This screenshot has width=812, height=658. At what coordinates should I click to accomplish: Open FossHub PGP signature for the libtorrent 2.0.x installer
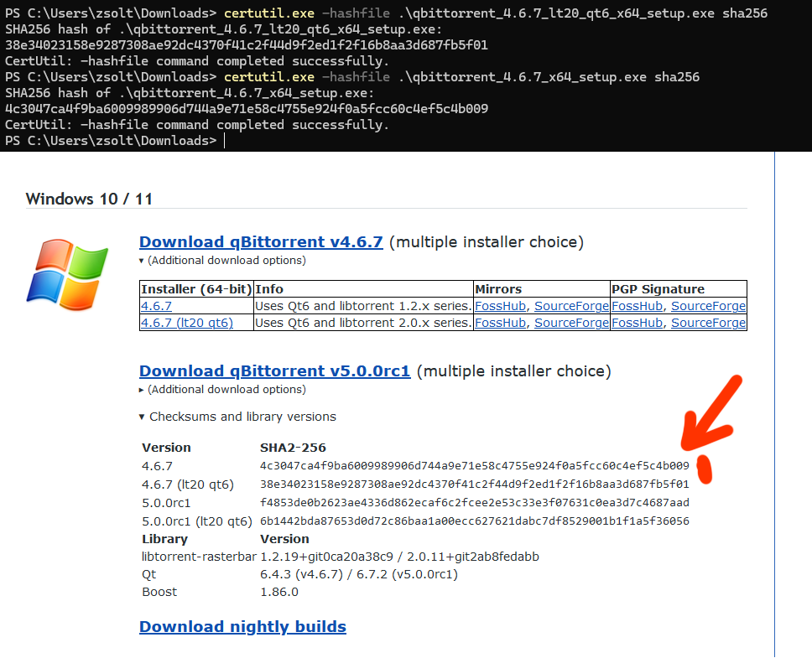(x=637, y=323)
